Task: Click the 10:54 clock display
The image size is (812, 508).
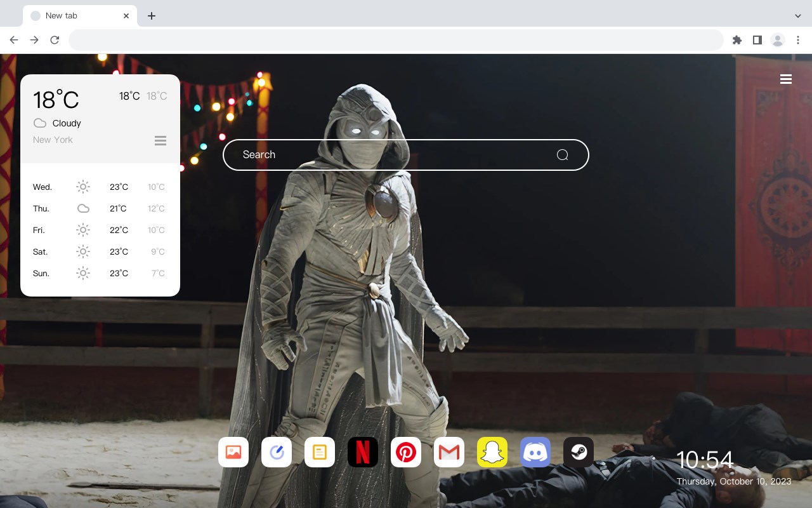Action: click(705, 460)
